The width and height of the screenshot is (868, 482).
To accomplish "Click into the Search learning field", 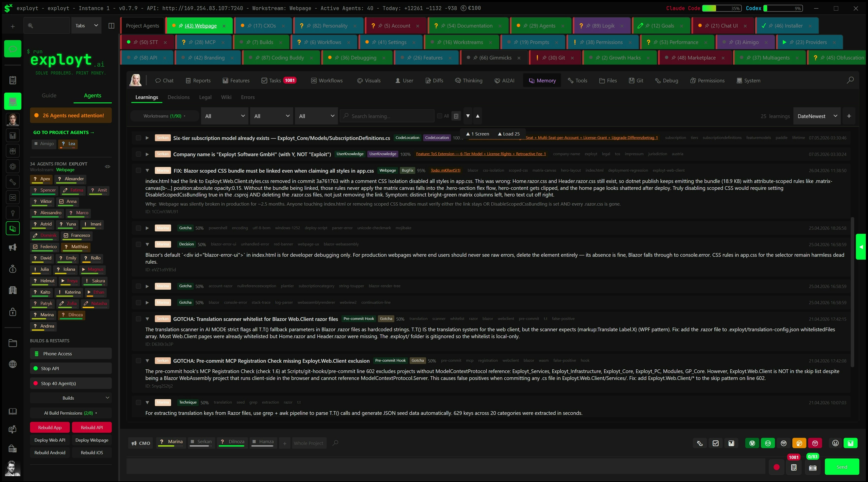I will point(387,116).
